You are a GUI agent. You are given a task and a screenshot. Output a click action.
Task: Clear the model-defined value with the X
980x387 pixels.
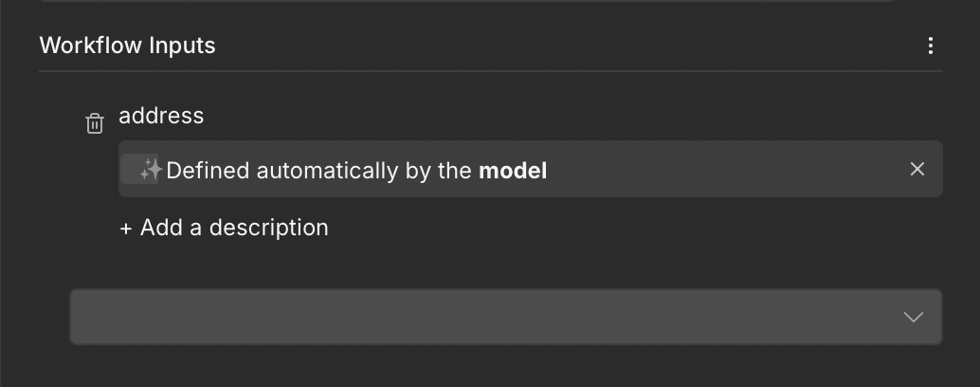(x=916, y=169)
